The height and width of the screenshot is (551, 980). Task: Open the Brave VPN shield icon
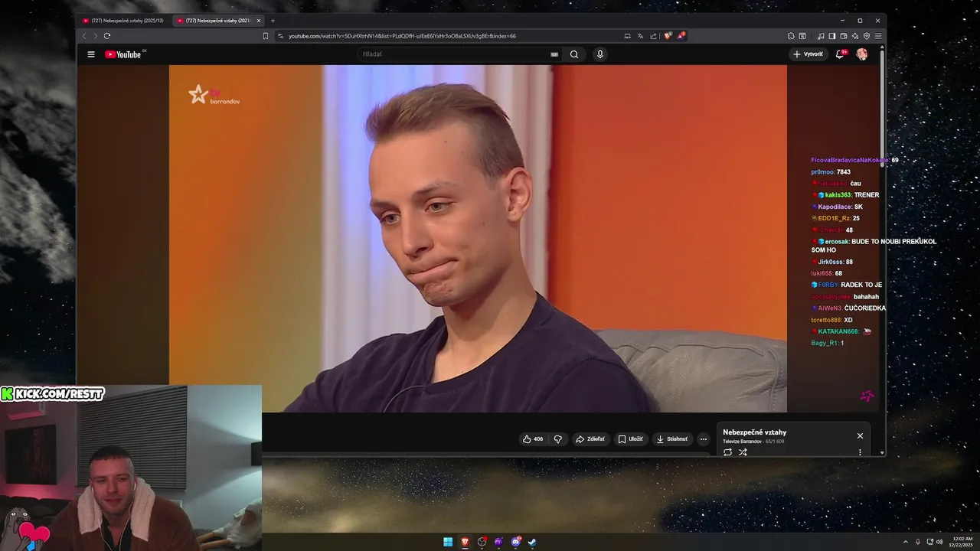(867, 36)
